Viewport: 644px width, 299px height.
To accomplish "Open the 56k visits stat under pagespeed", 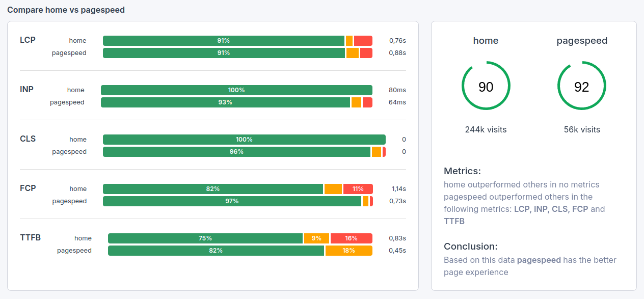I will pyautogui.click(x=581, y=129).
